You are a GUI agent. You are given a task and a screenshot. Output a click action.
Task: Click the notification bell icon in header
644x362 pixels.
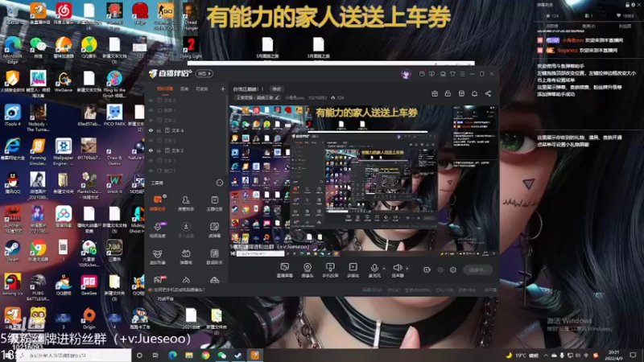[x=474, y=93]
